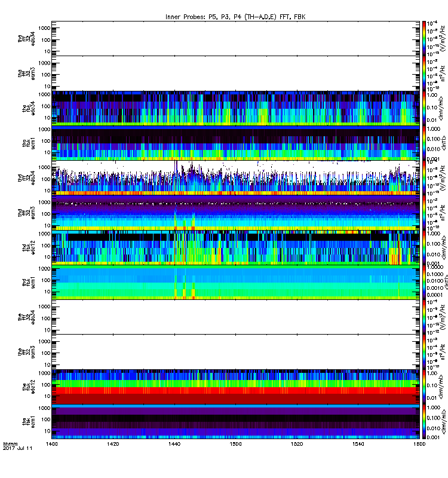Click the thd fbk edc12 axis label
The height and width of the screenshot is (478, 448).
(x=29, y=248)
